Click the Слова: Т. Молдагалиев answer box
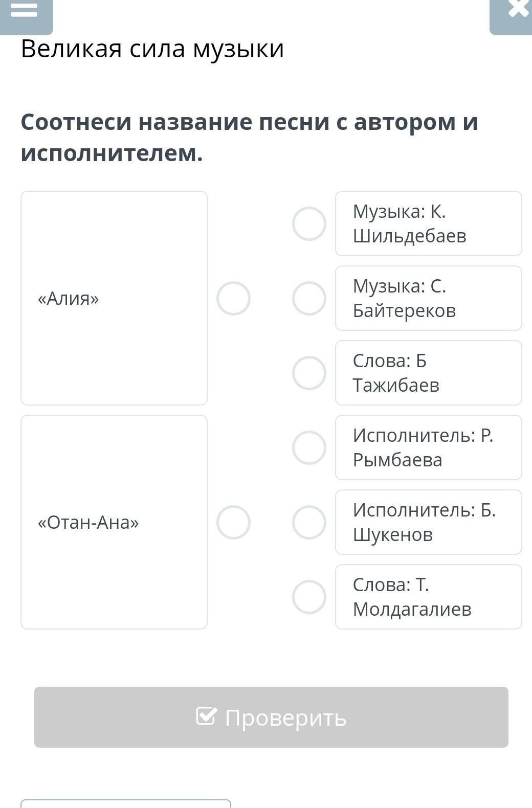Screen dimensions: 532x808 pos(428,597)
